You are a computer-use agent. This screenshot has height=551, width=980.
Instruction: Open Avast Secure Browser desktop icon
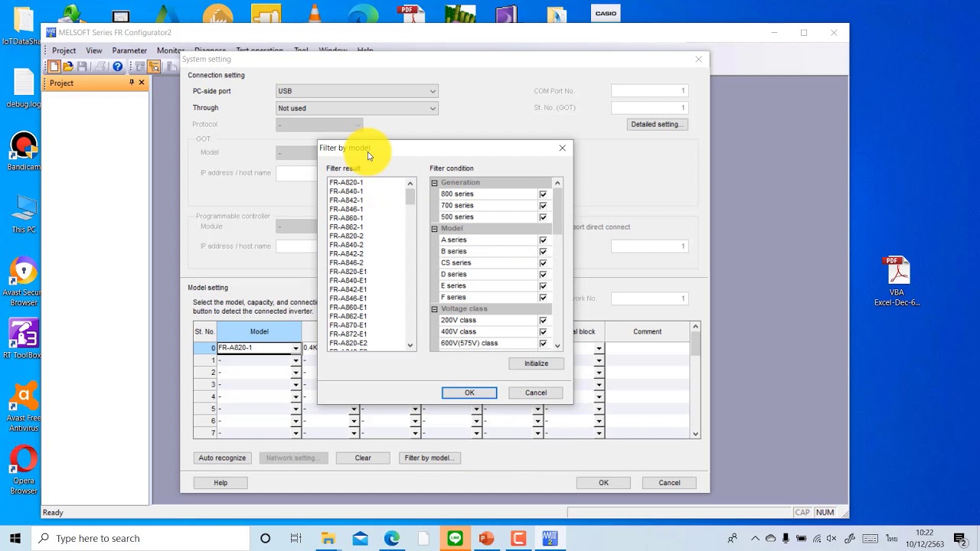24,282
